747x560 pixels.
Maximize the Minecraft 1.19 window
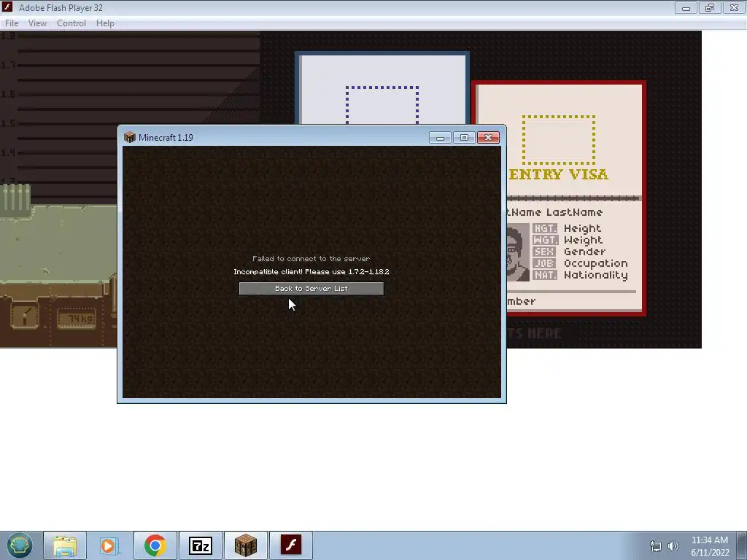[x=464, y=138]
